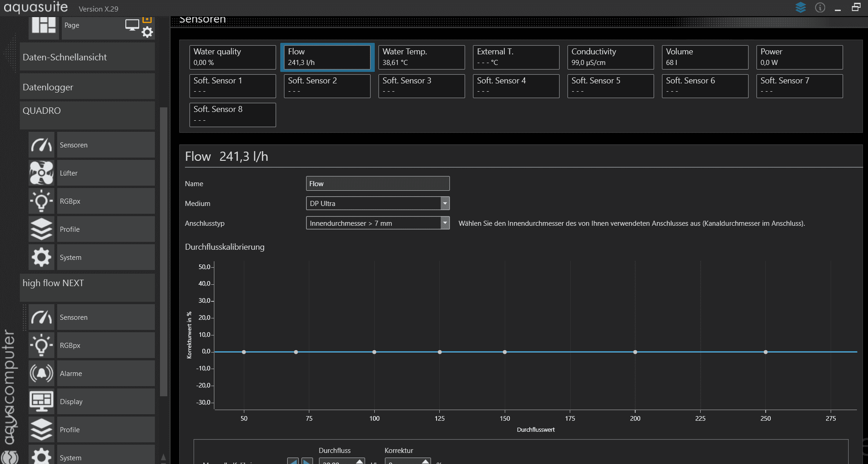Click the Version X.29 text
Viewport: 868px width, 464px height.
coord(99,9)
